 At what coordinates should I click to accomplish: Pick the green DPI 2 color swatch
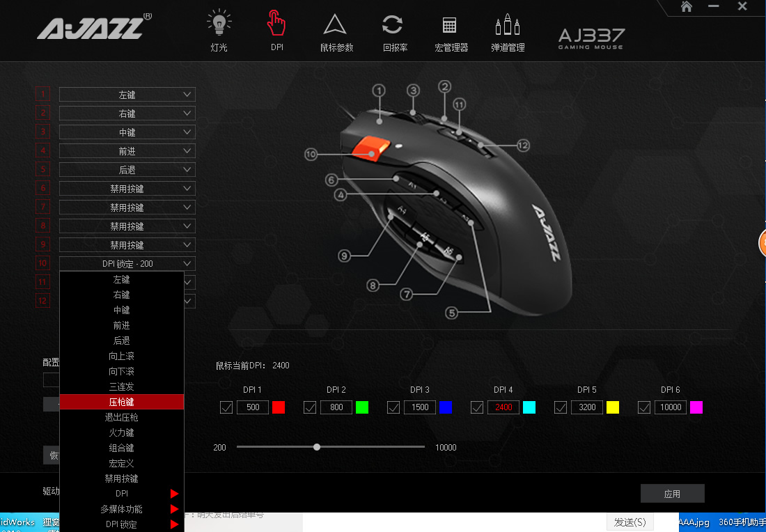(x=362, y=407)
